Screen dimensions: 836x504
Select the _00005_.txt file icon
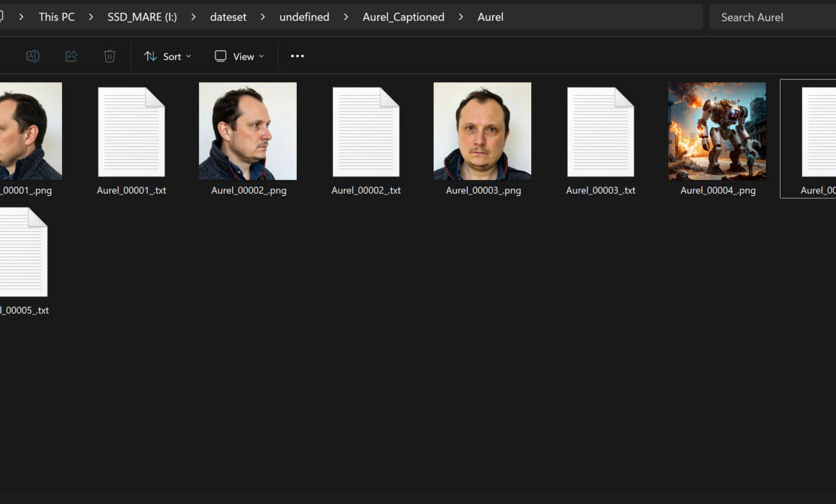click(23, 252)
